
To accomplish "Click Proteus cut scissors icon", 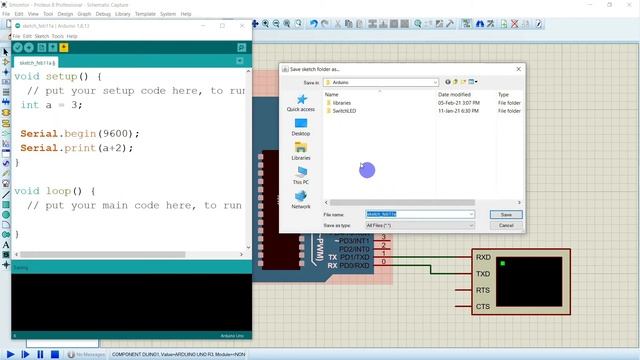I will pos(338,24).
